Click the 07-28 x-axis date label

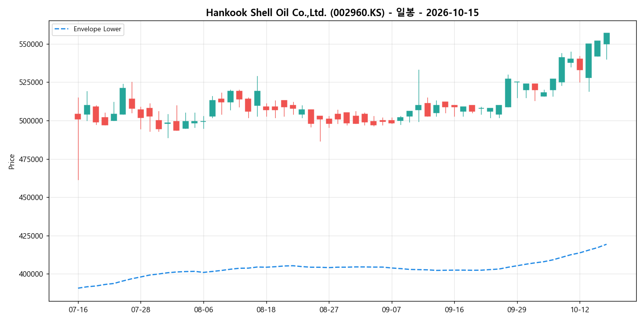coord(141,310)
